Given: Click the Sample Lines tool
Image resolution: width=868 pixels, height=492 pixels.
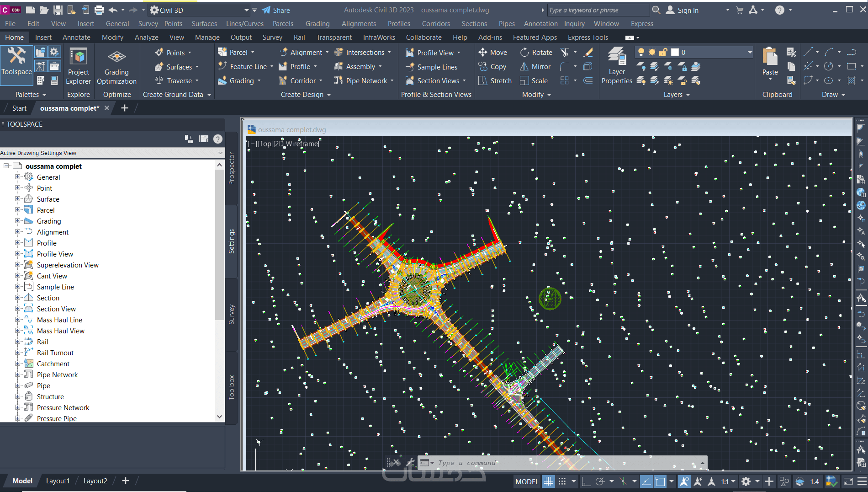Looking at the screenshot, I should [x=431, y=67].
